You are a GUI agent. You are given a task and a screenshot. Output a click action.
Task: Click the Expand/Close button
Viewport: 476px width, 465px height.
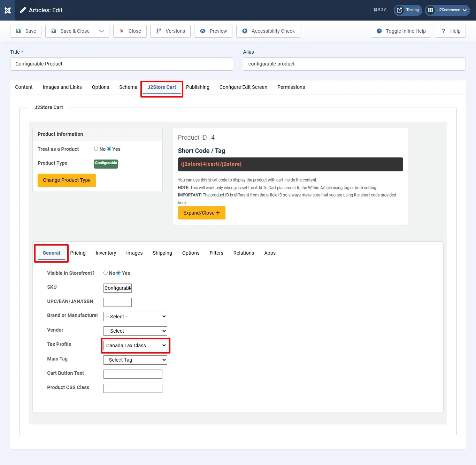pos(202,213)
